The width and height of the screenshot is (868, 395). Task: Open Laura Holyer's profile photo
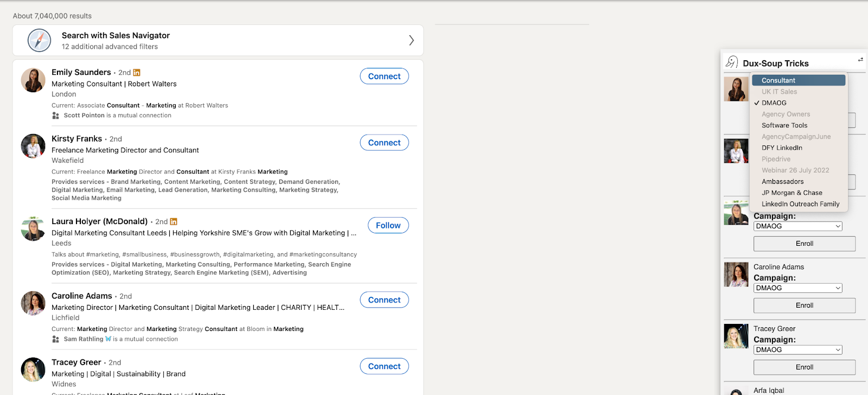pyautogui.click(x=33, y=229)
